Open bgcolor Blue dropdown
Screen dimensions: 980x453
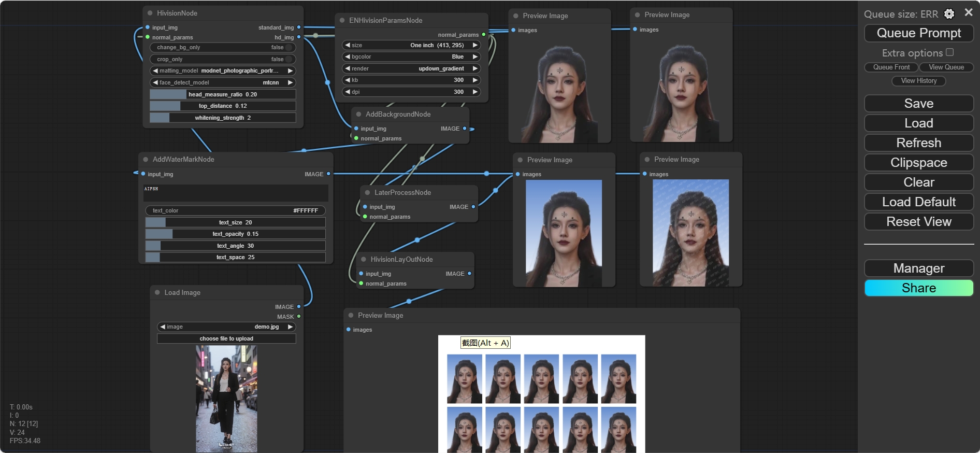[x=411, y=56]
